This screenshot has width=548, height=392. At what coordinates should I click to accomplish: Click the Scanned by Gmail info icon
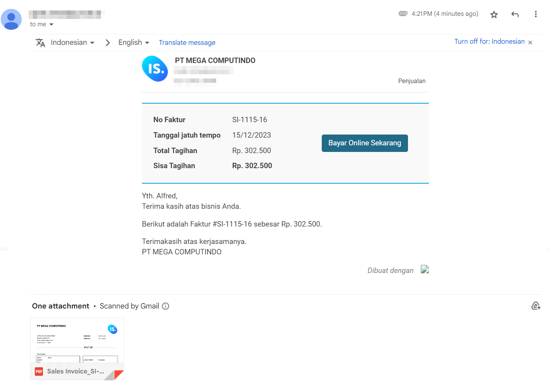point(166,306)
